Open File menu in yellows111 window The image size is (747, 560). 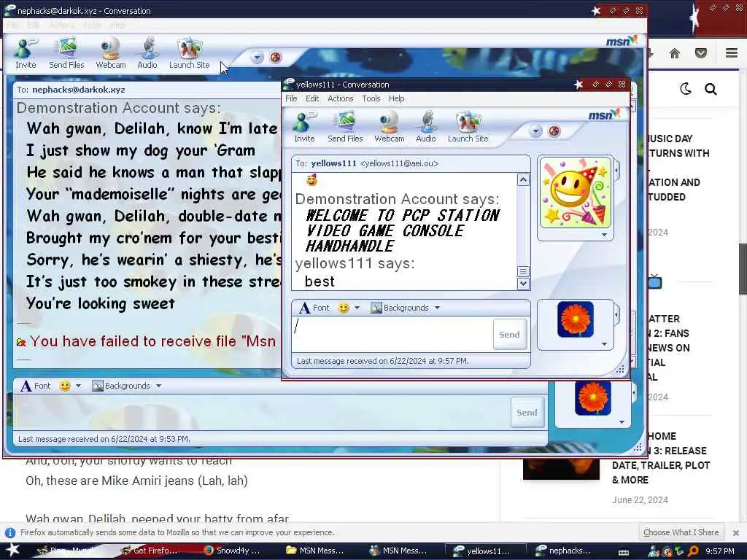coord(291,98)
